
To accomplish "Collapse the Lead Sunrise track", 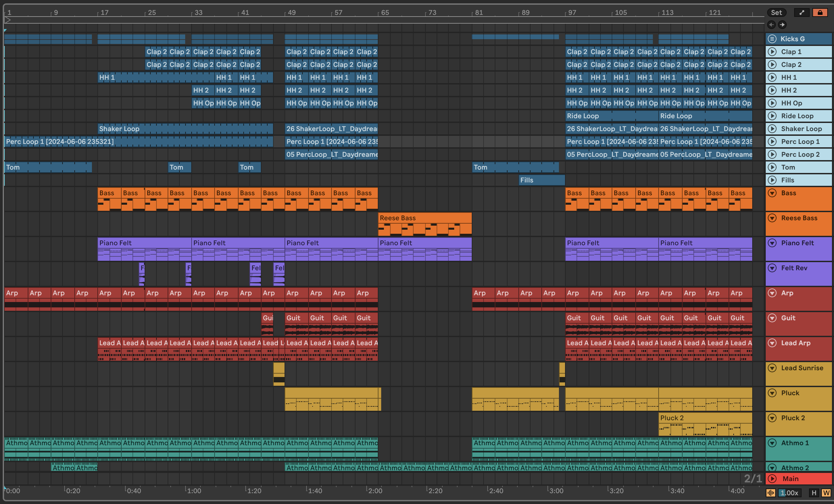I will tap(772, 368).
